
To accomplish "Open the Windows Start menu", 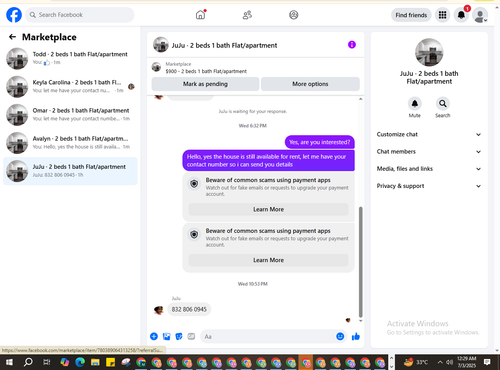I will pos(9,362).
